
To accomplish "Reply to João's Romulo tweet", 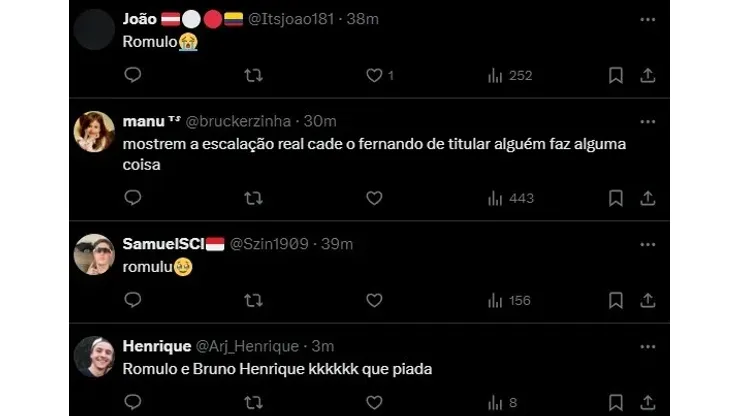I will [x=133, y=75].
